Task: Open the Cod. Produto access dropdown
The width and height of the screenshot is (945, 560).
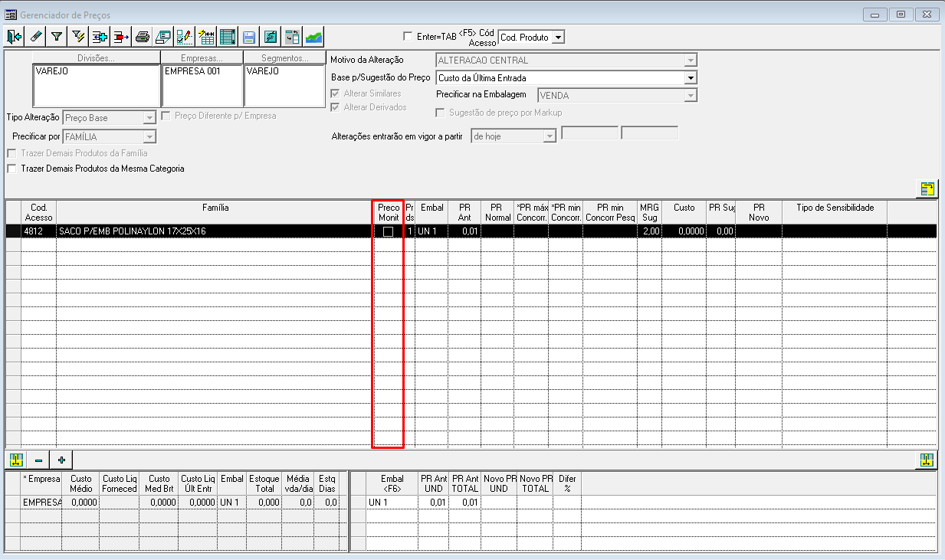Action: [x=558, y=37]
